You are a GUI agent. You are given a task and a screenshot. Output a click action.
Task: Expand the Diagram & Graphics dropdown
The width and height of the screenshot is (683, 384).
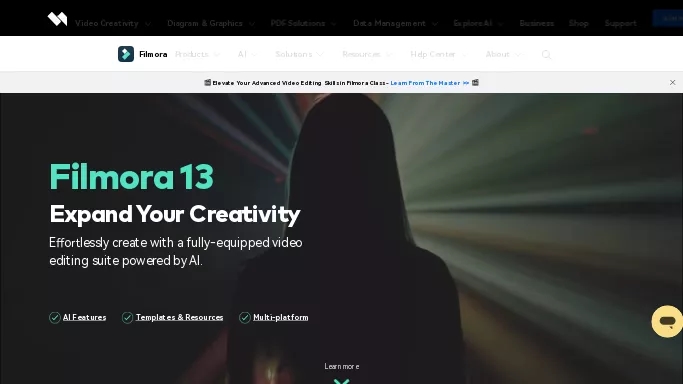pyautogui.click(x=211, y=23)
